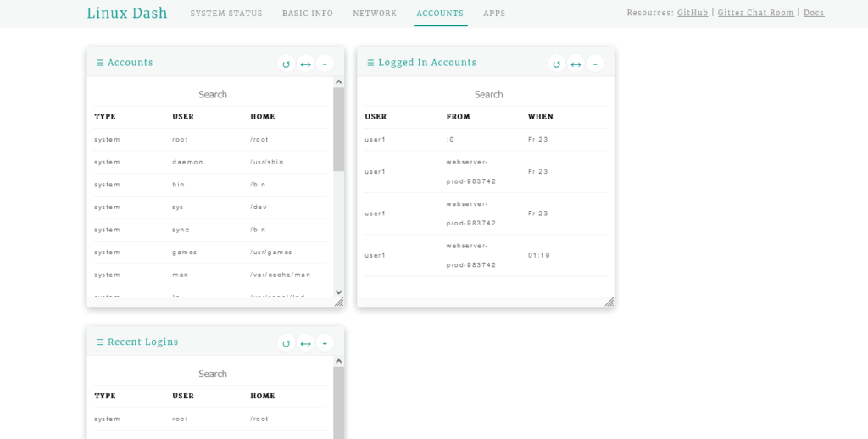Click the FROM column header
The image size is (868, 439).
(x=459, y=117)
